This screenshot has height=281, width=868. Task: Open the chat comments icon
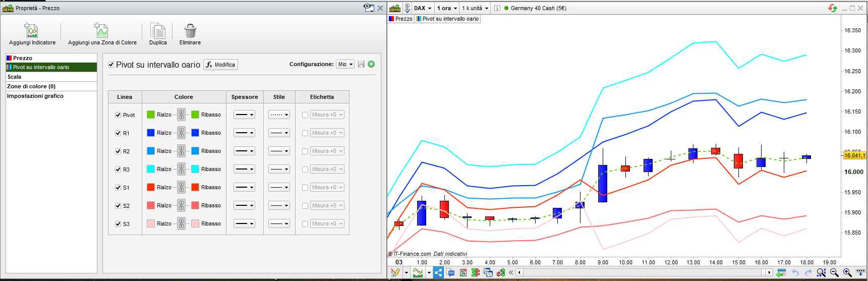point(451,272)
